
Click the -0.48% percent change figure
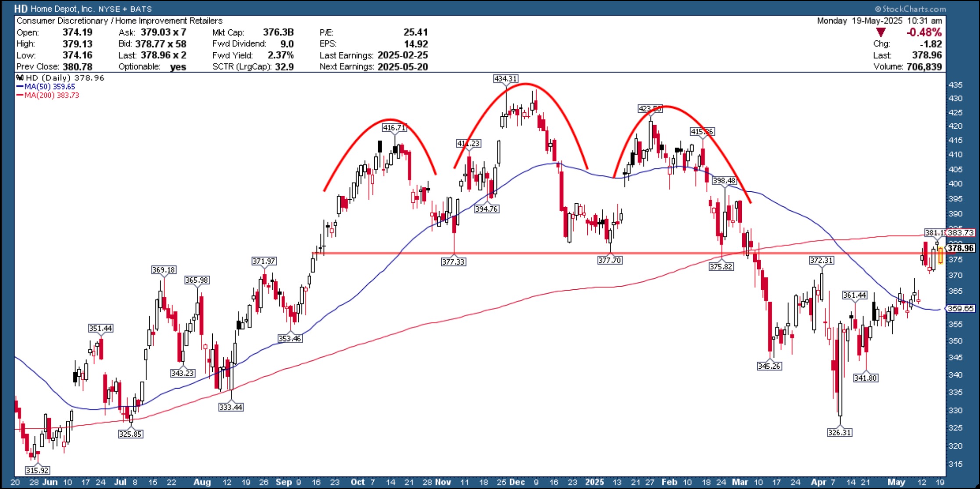pyautogui.click(x=924, y=32)
